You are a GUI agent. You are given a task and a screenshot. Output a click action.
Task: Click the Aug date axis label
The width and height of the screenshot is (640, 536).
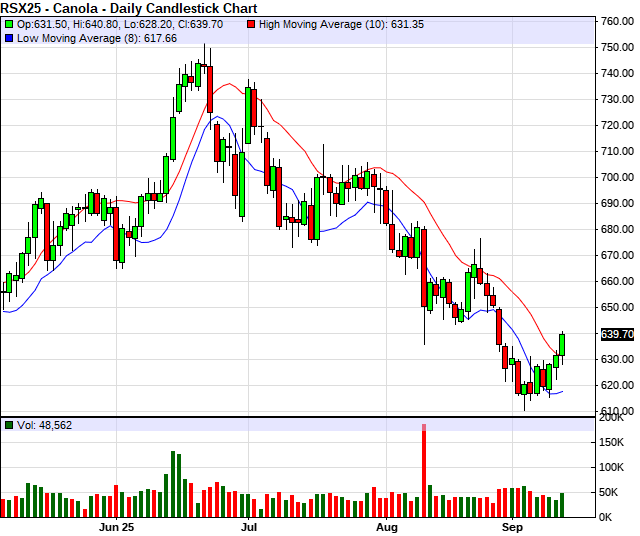(387, 526)
